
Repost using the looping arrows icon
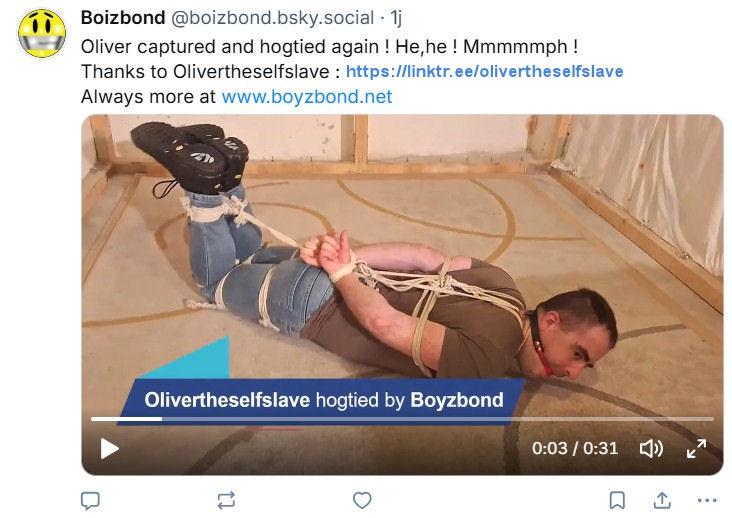[x=226, y=500]
